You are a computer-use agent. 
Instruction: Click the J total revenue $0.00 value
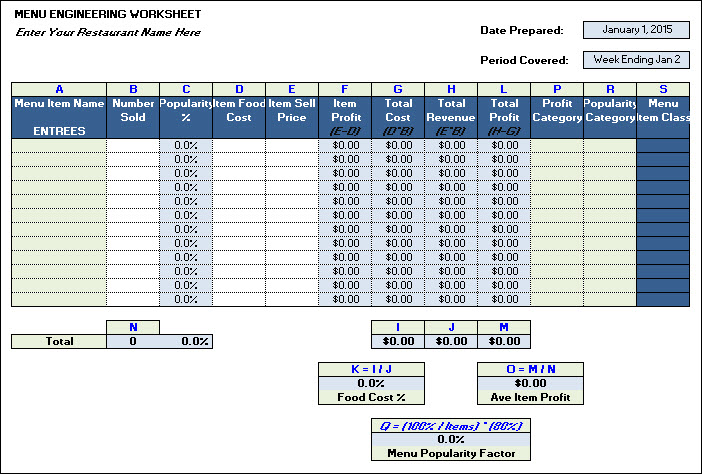[x=451, y=342]
